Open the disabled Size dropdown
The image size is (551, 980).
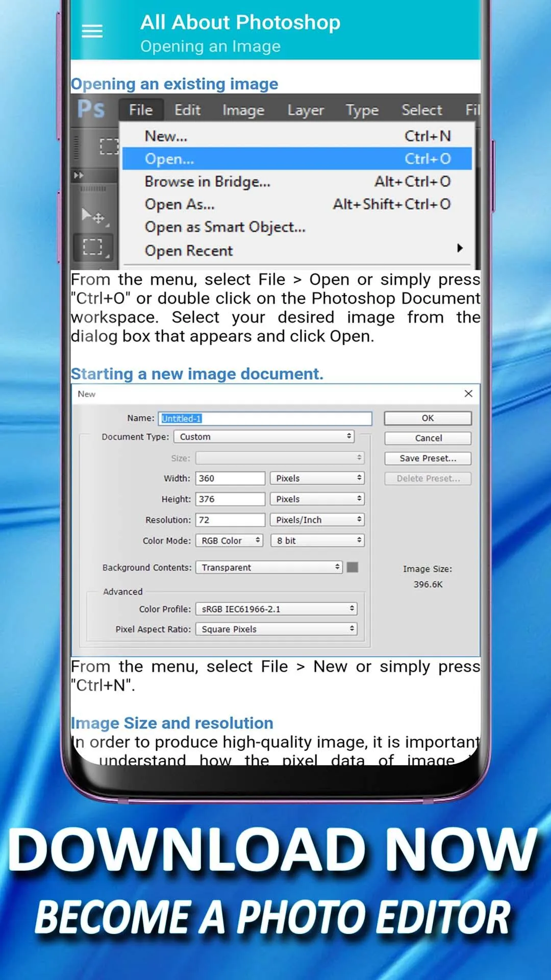pos(280,458)
